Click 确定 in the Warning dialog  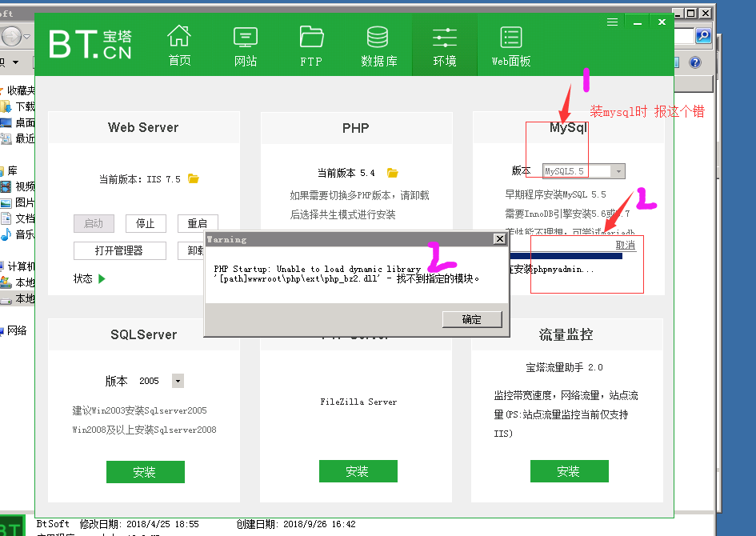472,319
